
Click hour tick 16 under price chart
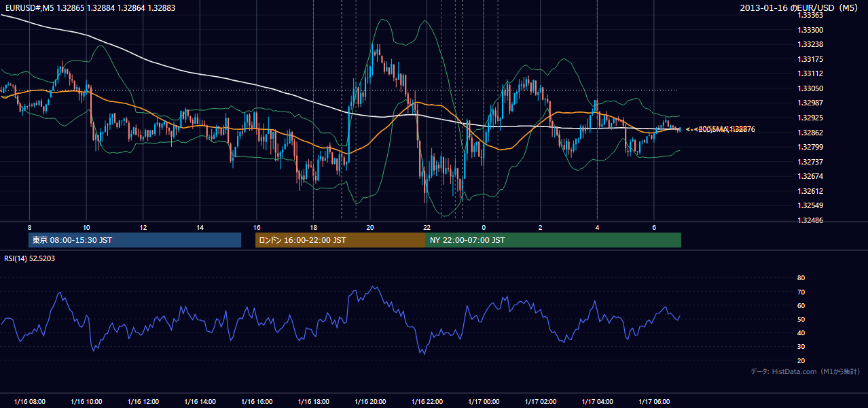[x=257, y=227]
